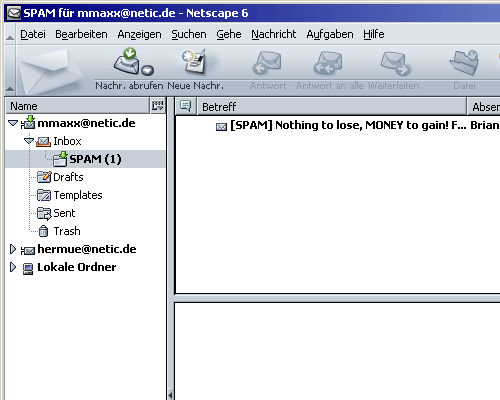This screenshot has height=400, width=500.
Task: Collapse the mmaxx@netic.de account tree
Action: click(x=13, y=123)
